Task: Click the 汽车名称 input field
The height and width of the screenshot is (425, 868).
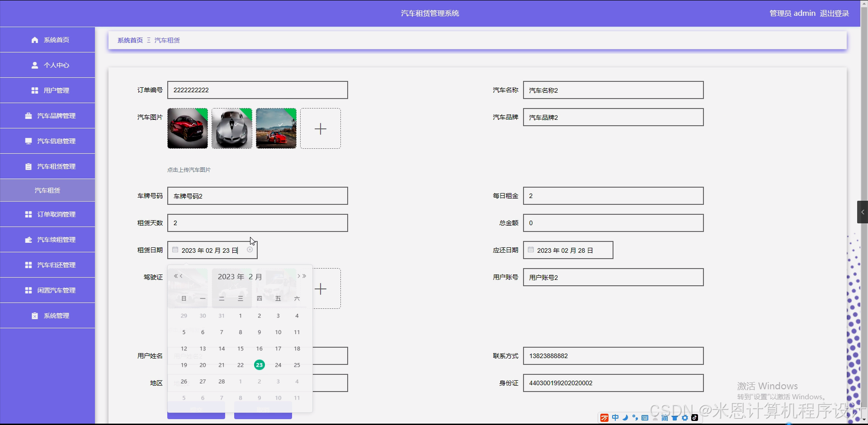Action: pyautogui.click(x=613, y=90)
